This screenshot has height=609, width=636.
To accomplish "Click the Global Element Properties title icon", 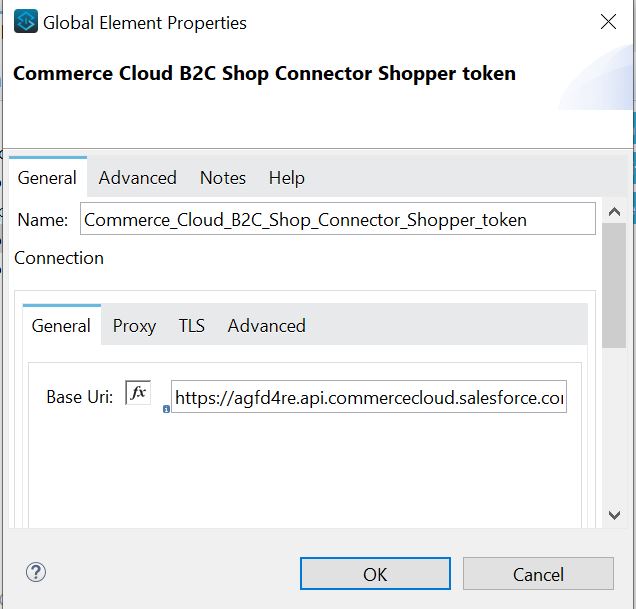I will [26, 22].
